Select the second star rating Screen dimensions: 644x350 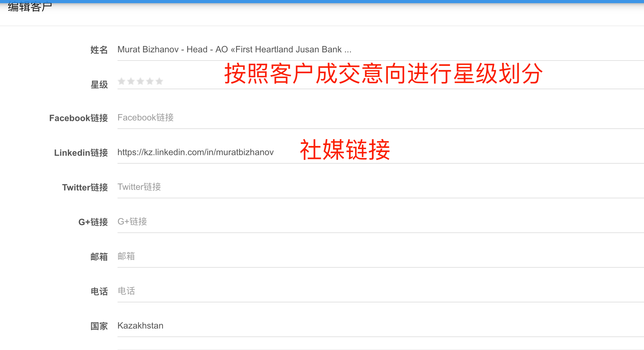pyautogui.click(x=131, y=81)
